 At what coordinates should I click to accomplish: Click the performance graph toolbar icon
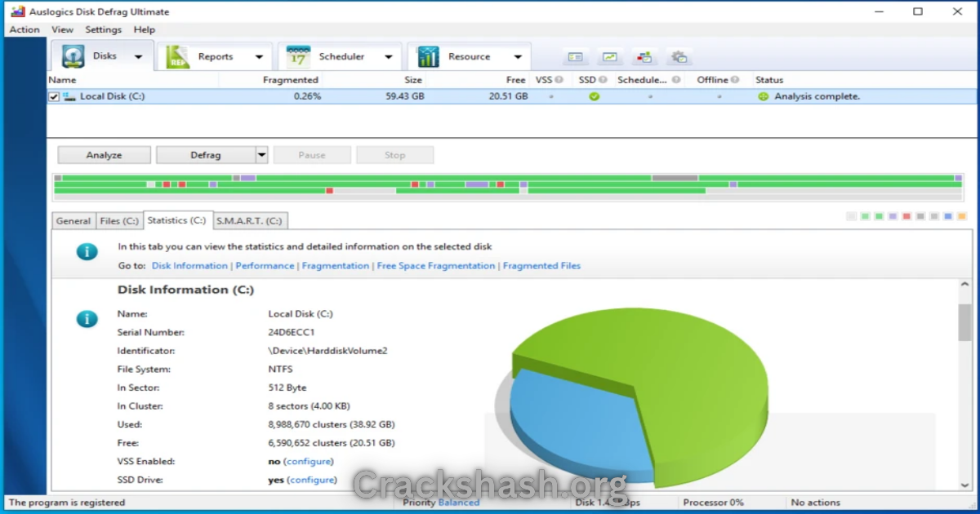[610, 57]
